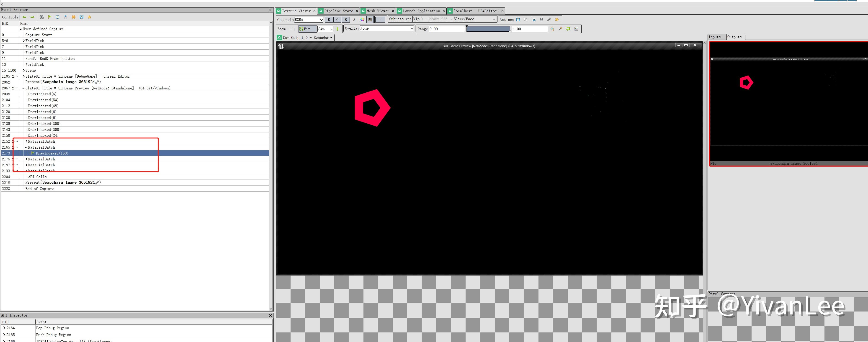This screenshot has width=868, height=342.
Task: Toggle bookmark with the green flag icon
Action: (x=49, y=17)
